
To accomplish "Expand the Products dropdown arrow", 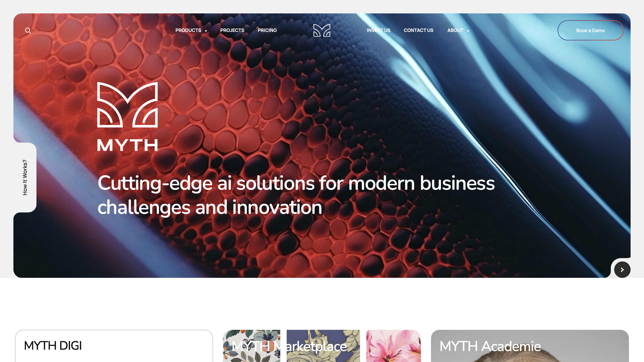I will (x=206, y=30).
